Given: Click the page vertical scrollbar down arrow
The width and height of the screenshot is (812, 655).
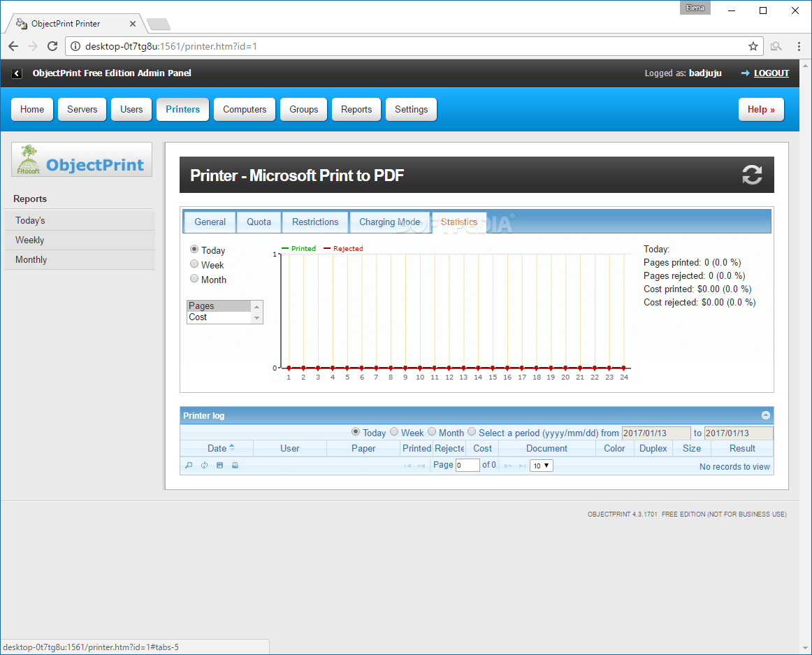Looking at the screenshot, I should tap(805, 648).
